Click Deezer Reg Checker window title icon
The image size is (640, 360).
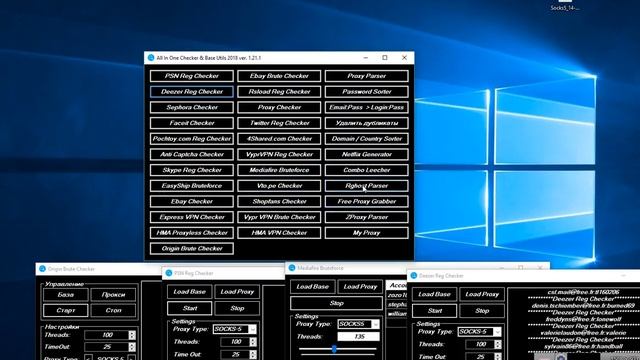[x=413, y=276]
